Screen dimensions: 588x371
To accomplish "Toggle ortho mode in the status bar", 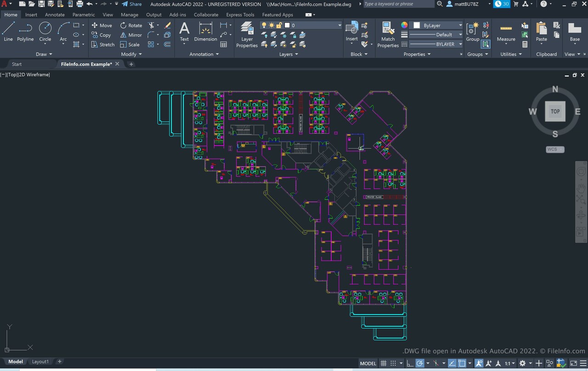I will tap(410, 363).
